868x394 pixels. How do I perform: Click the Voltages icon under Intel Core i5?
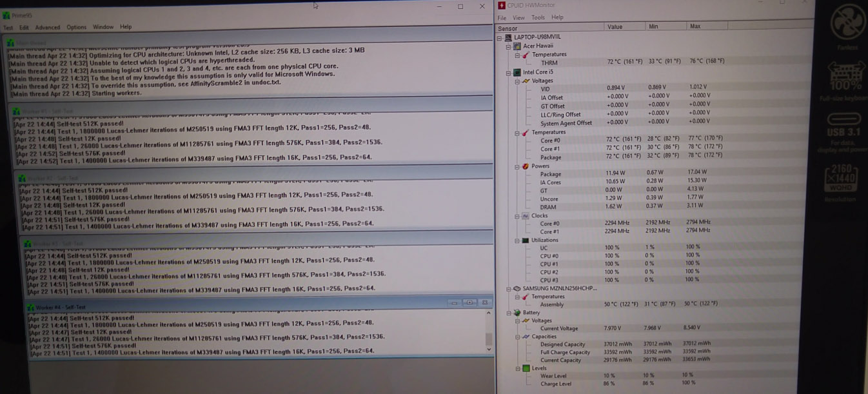(x=526, y=81)
